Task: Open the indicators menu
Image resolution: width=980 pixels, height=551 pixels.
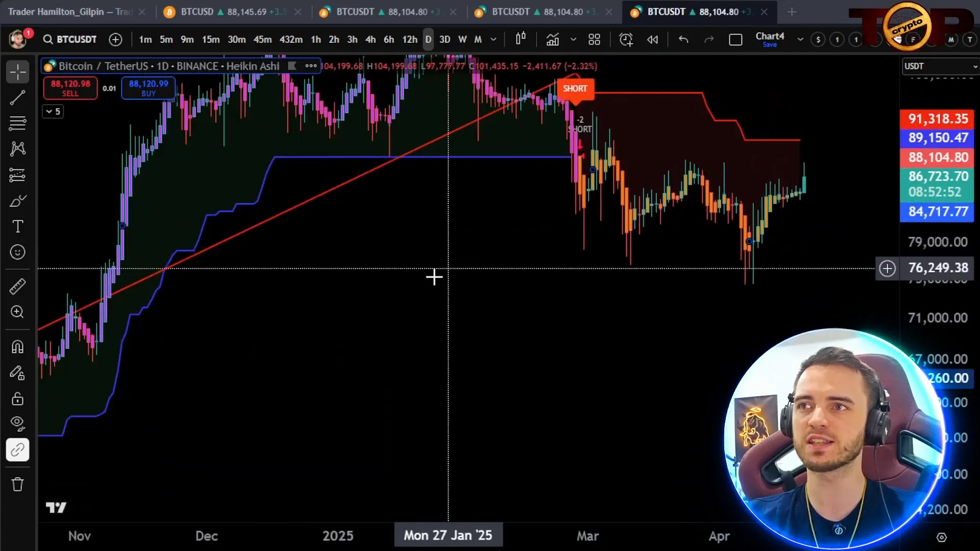Action: coord(553,39)
